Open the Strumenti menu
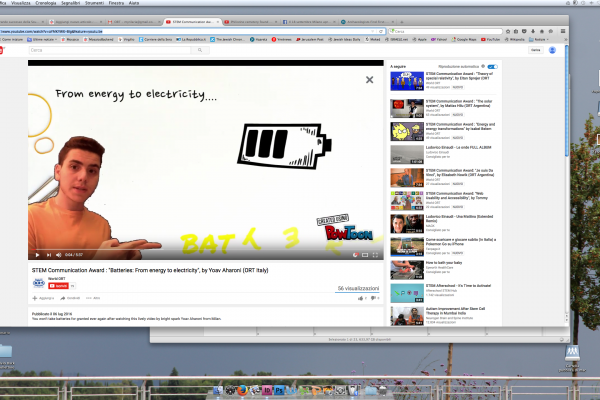600x400 pixels. pos(94,3)
